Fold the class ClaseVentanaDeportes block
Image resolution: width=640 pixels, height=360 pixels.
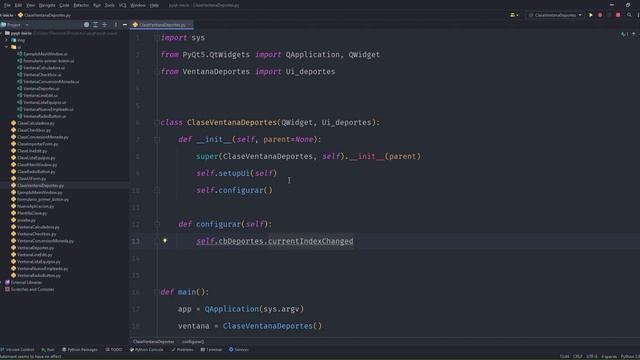[157, 122]
